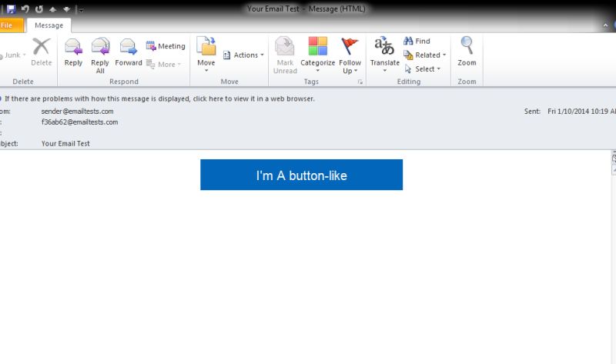Screen dimensions: 616x364
Task: Click the Redo arrow in title bar
Action: point(39,8)
